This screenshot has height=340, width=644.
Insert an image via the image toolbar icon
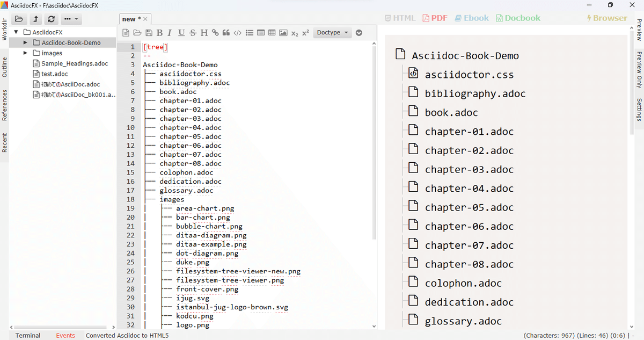283,32
